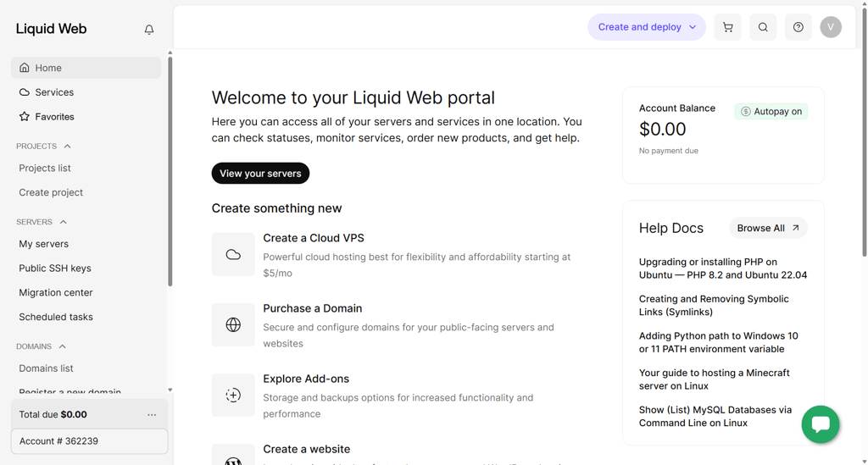Click Browse All help docs
868x465 pixels.
point(768,228)
